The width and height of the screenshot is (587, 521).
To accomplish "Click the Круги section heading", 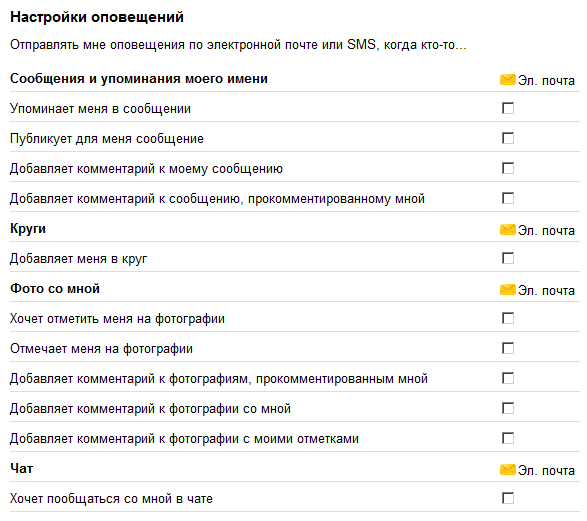I will [28, 229].
